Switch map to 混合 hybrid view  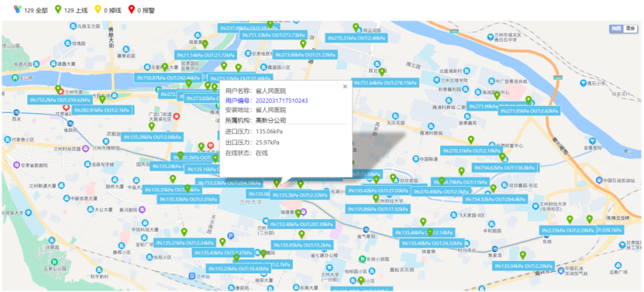(x=629, y=29)
